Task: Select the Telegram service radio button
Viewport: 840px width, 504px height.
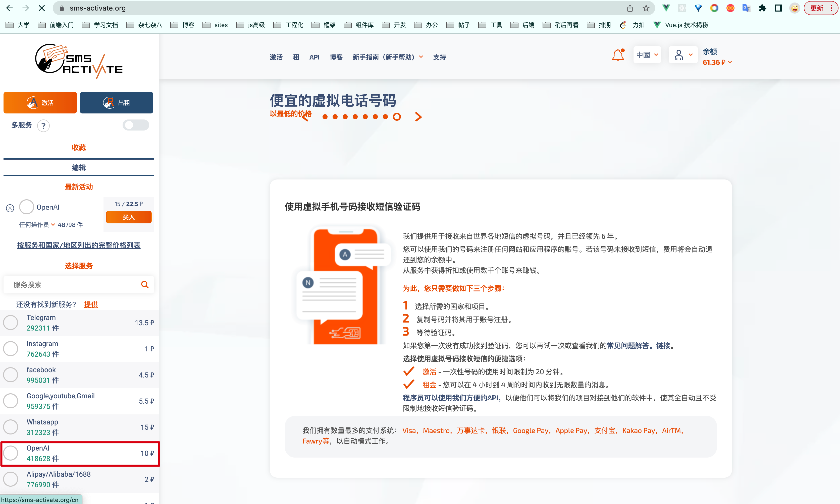Action: pyautogui.click(x=11, y=323)
